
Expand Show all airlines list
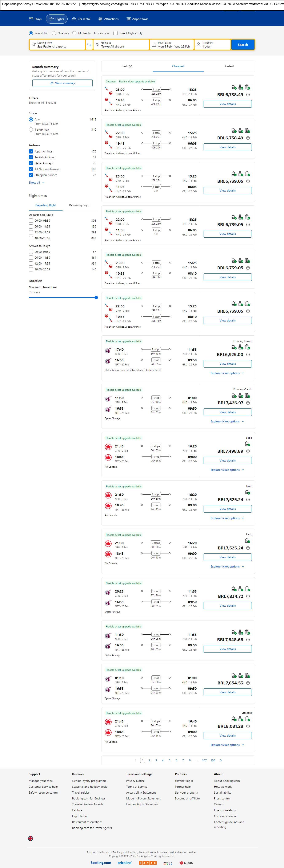36,183
